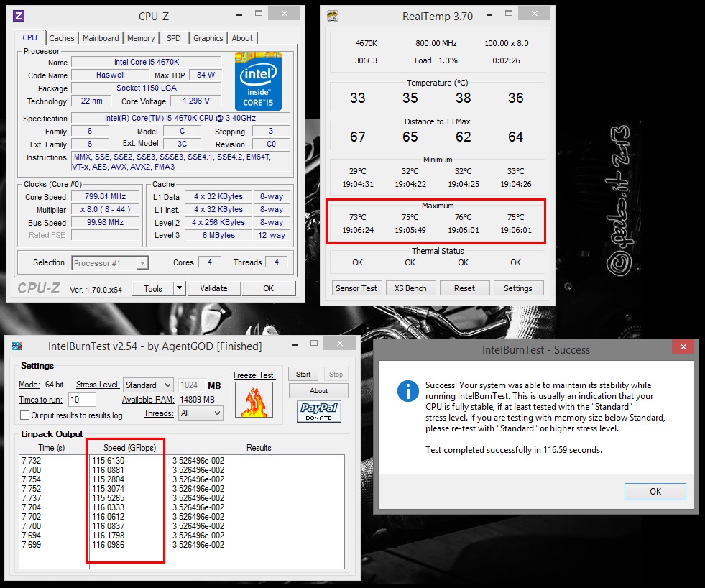Click the Freeze Test flame icon
The image size is (705, 588).
point(254,400)
